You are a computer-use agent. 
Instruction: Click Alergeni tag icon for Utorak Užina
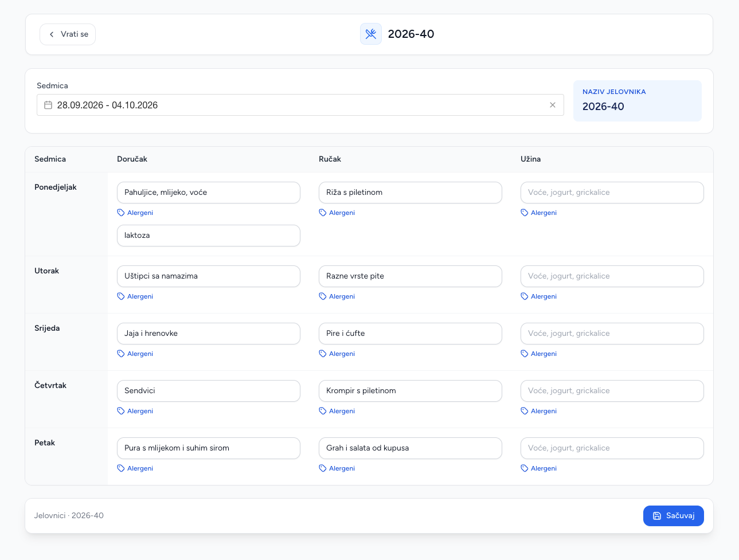click(525, 296)
